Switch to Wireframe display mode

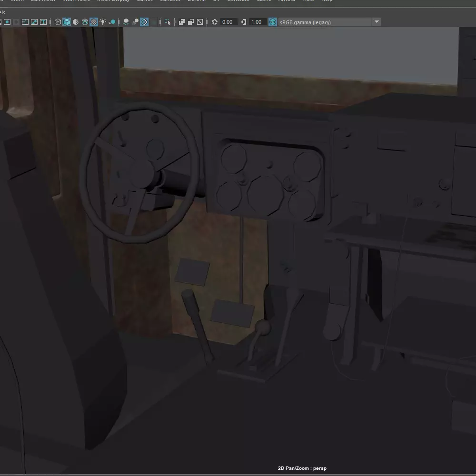[x=58, y=22]
